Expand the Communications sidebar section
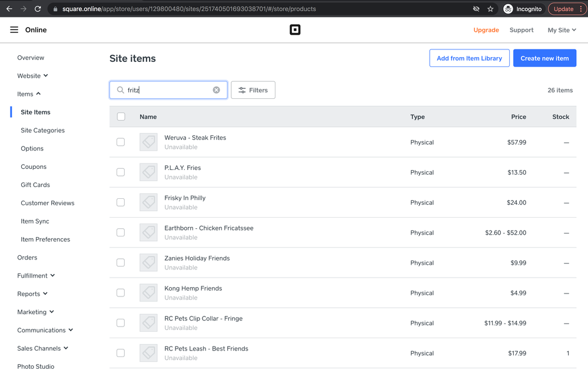Viewport: 588px width, 370px height. pos(45,330)
